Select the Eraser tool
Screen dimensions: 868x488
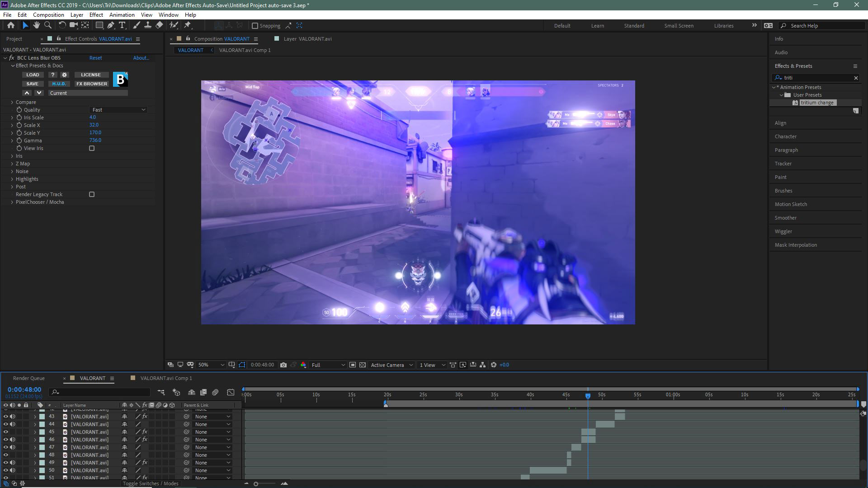pos(159,25)
